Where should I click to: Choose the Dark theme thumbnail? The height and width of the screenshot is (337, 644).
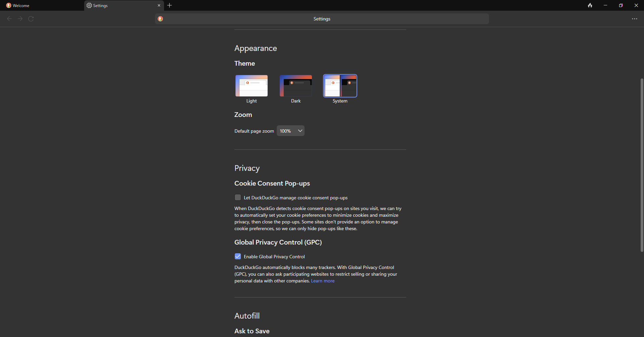[296, 86]
